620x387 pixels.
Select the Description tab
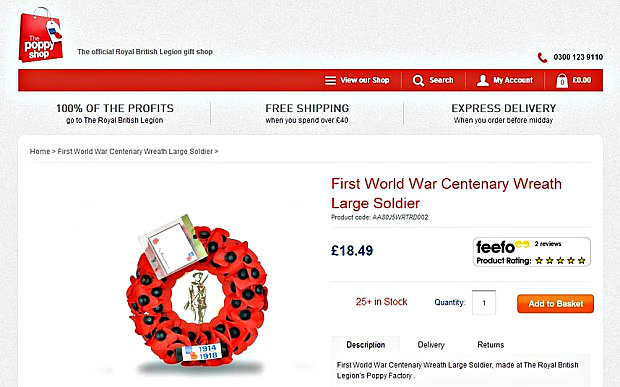pos(366,345)
